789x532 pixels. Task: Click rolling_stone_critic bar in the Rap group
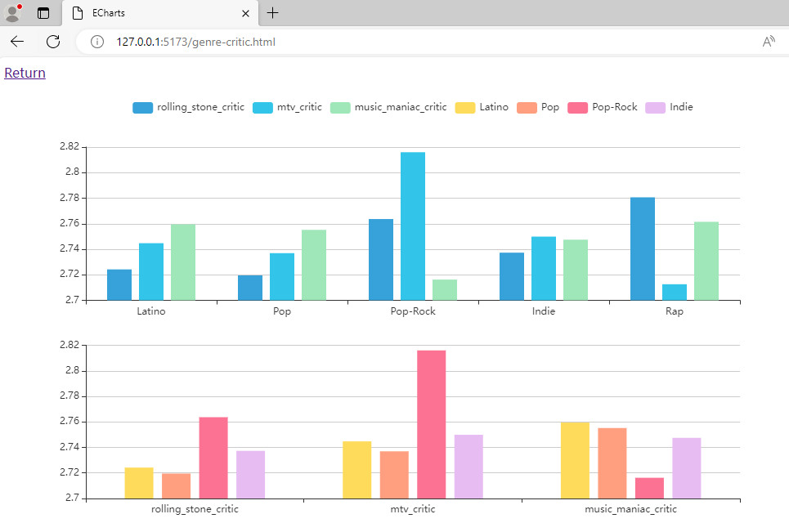point(643,248)
